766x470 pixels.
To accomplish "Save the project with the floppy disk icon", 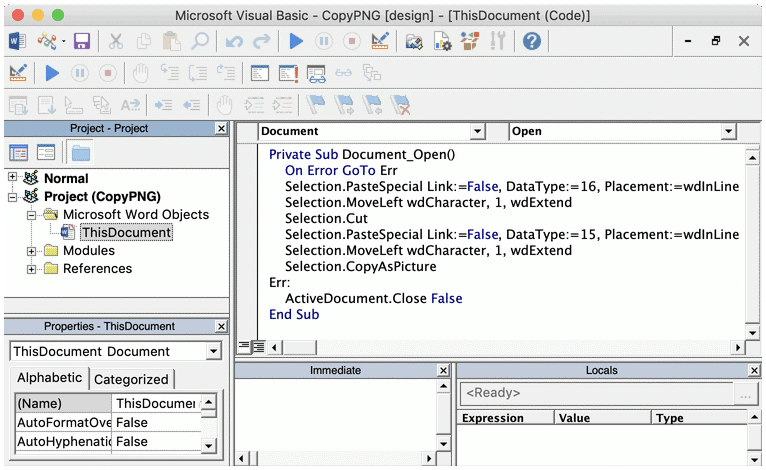I will (82, 41).
